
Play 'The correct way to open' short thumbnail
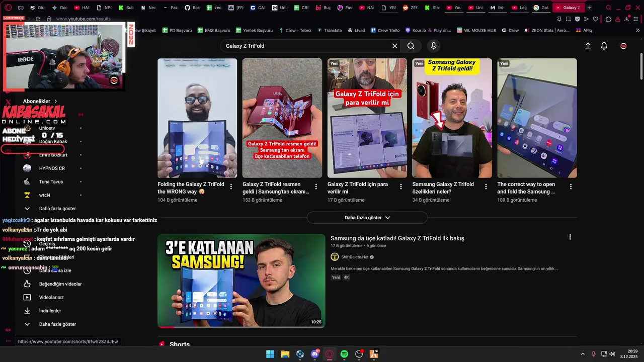537,118
